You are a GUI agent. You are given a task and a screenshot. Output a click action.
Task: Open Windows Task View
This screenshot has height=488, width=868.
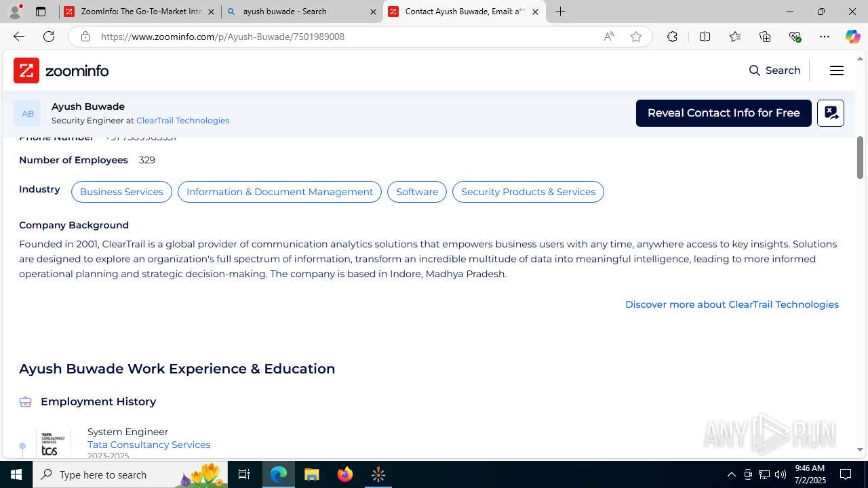[x=244, y=474]
